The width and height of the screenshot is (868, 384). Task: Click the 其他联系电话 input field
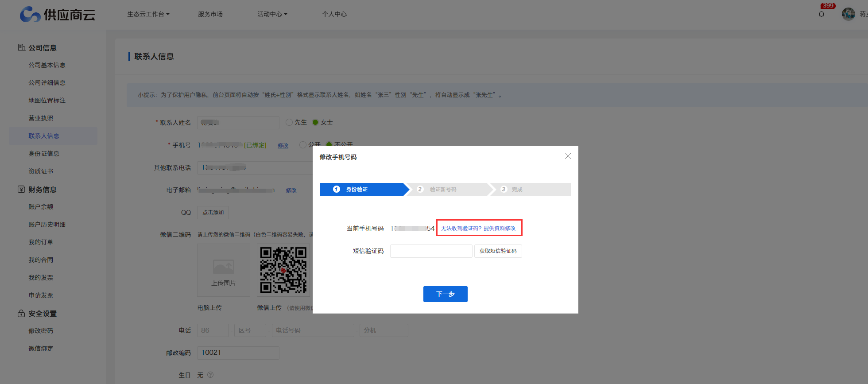coord(255,167)
